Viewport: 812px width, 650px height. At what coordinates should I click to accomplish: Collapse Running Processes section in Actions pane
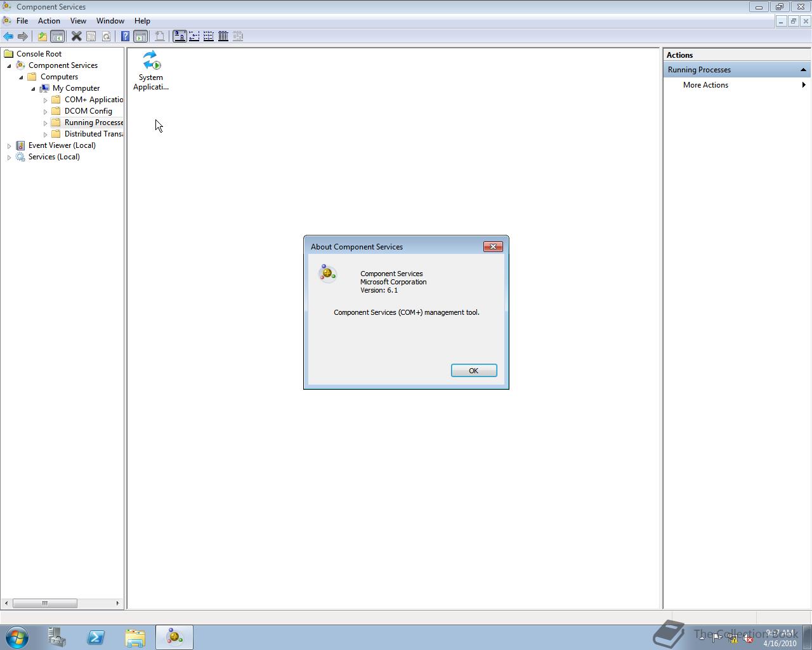803,70
